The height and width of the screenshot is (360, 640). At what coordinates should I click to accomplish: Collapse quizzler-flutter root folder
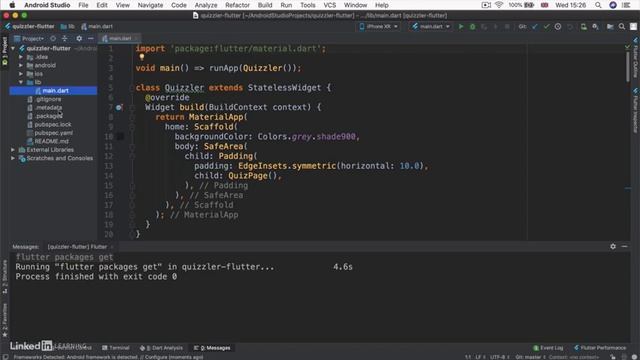pos(13,48)
